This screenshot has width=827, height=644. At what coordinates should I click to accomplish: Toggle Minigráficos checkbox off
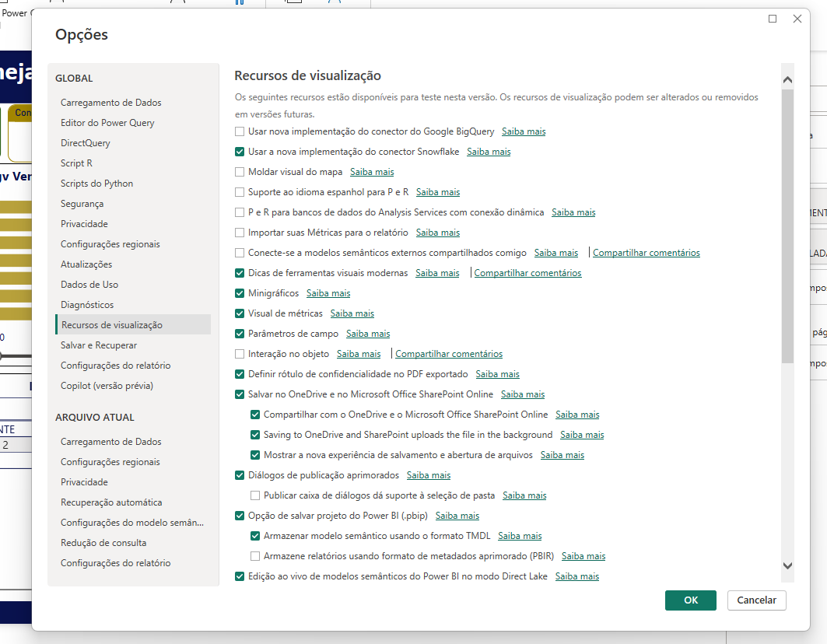240,293
